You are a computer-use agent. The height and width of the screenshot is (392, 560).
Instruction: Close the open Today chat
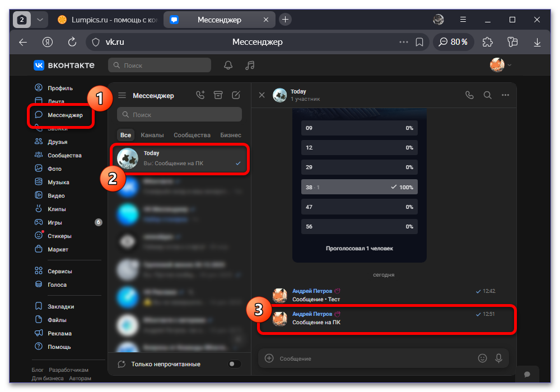pos(262,95)
